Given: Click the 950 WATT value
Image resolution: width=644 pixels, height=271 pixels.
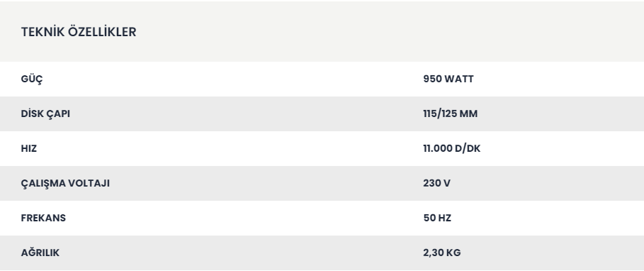Looking at the screenshot, I should pyautogui.click(x=448, y=79).
